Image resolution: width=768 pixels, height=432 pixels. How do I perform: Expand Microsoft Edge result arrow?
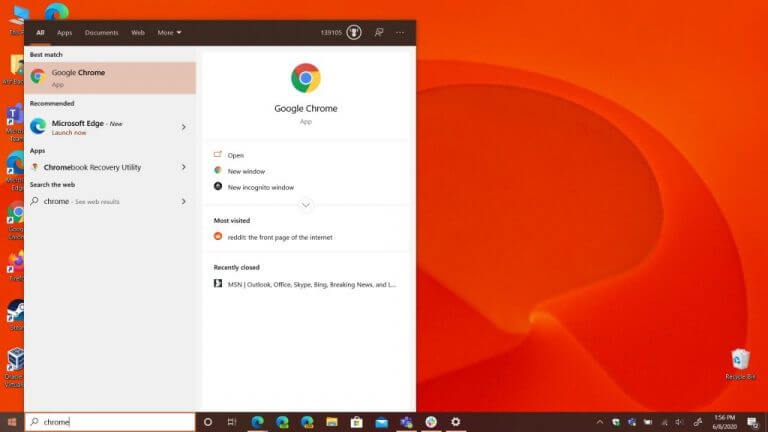(184, 127)
